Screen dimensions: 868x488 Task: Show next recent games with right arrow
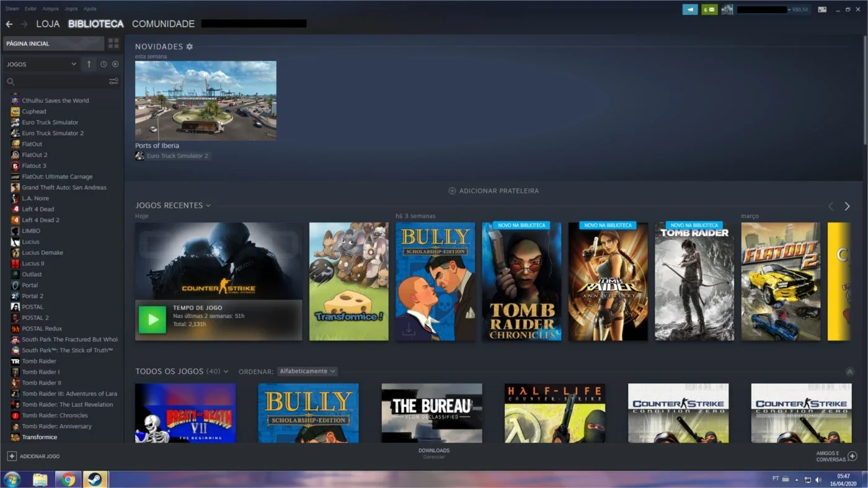coord(847,206)
